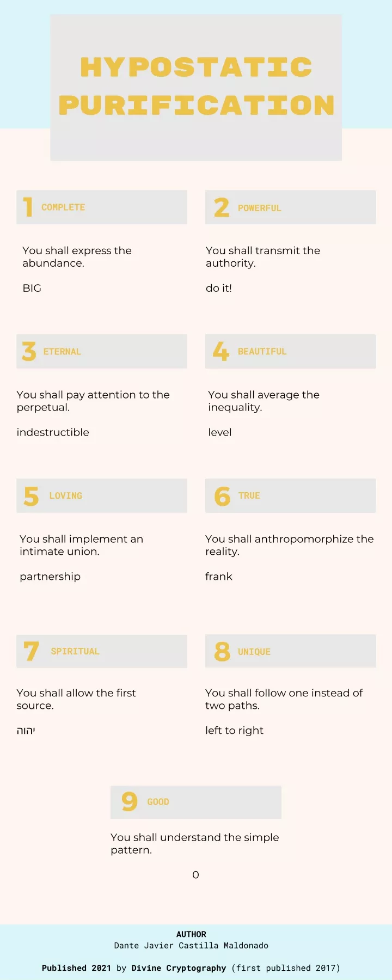
Task: Select the UNIQUE section header bar
Action: pyautogui.click(x=291, y=651)
